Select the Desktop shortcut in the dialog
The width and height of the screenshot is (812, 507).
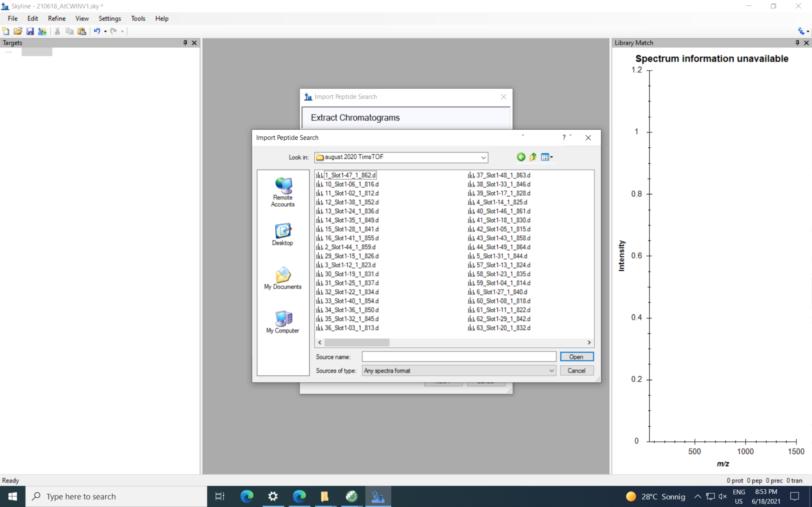click(x=283, y=235)
